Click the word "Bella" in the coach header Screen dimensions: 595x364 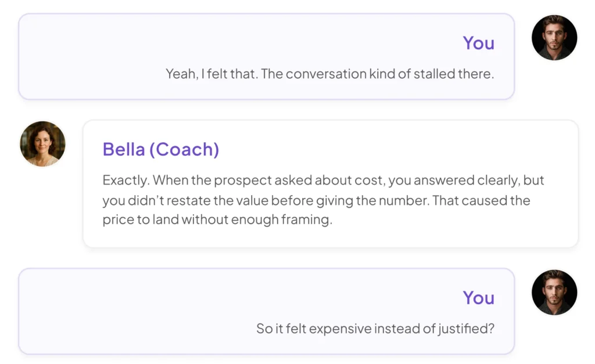tap(123, 149)
